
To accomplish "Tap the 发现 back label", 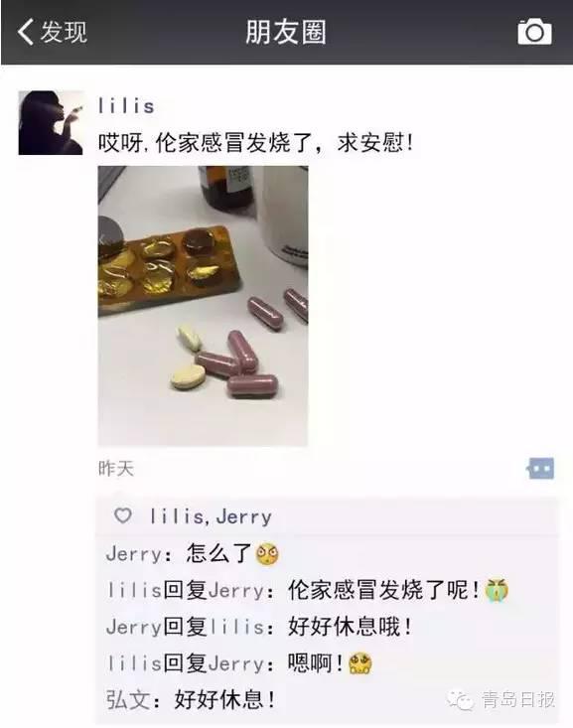I will tap(64, 32).
